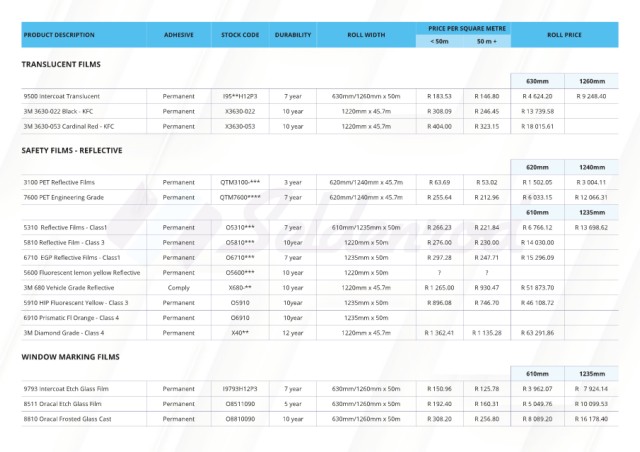The width and height of the screenshot is (640, 452).
Task: Select the DURABILITY column header
Action: tap(293, 35)
